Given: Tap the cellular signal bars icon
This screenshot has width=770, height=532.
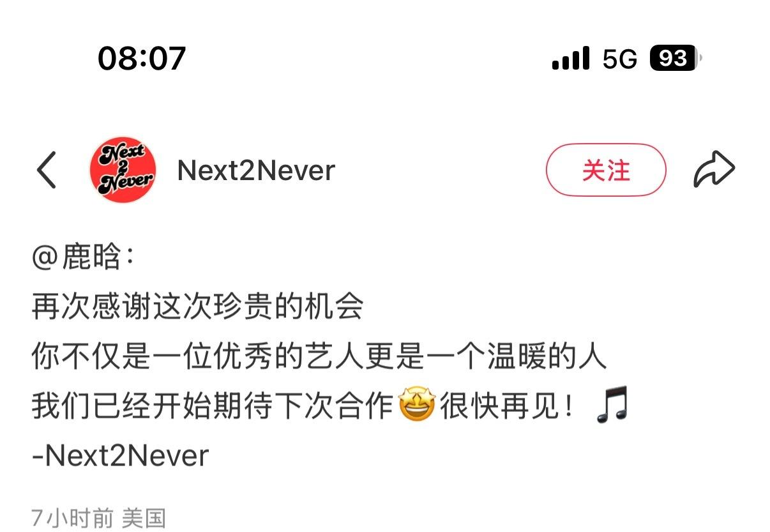Looking at the screenshot, I should (x=571, y=59).
